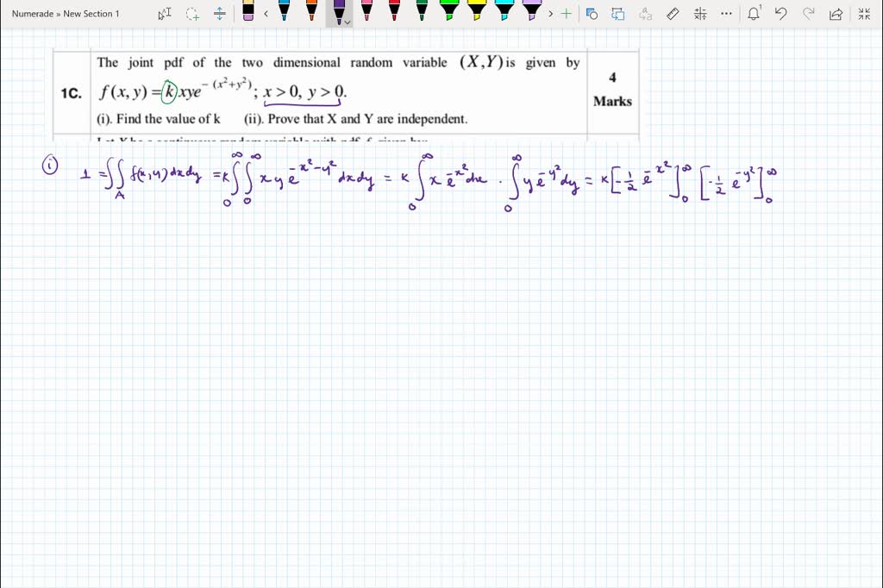The width and height of the screenshot is (883, 588).
Task: Select the Lasso Select tool
Action: [x=191, y=14]
